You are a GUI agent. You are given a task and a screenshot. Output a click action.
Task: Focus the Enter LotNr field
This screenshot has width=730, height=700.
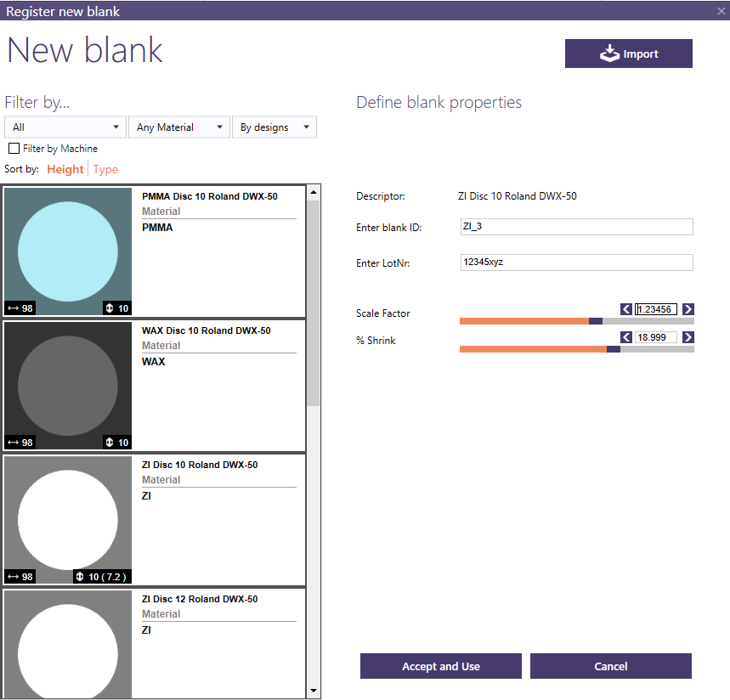click(x=577, y=262)
